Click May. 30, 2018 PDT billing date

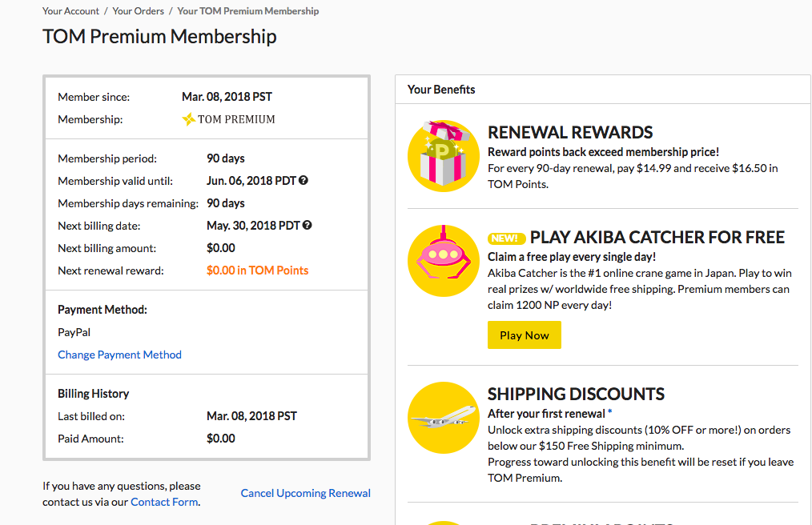253,226
